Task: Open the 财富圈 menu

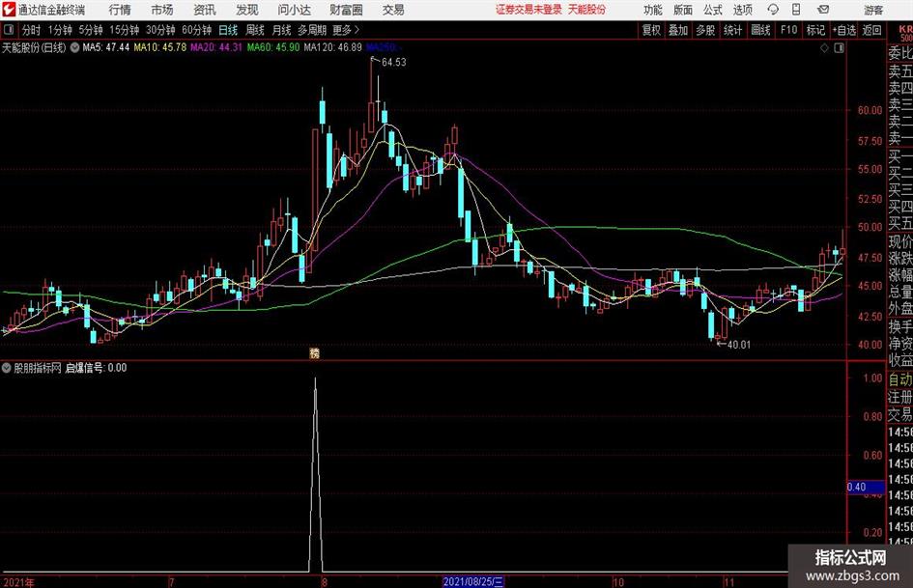Action: (x=346, y=10)
